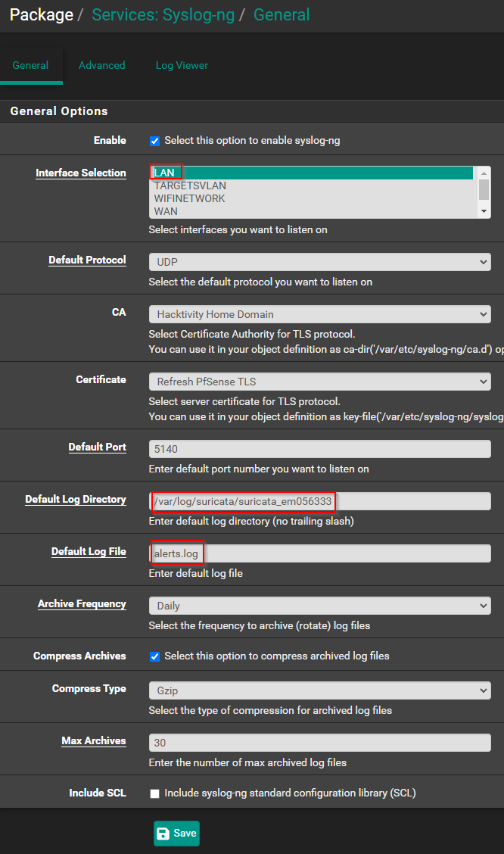
Task: Click the Package breadcrumb
Action: 41,14
